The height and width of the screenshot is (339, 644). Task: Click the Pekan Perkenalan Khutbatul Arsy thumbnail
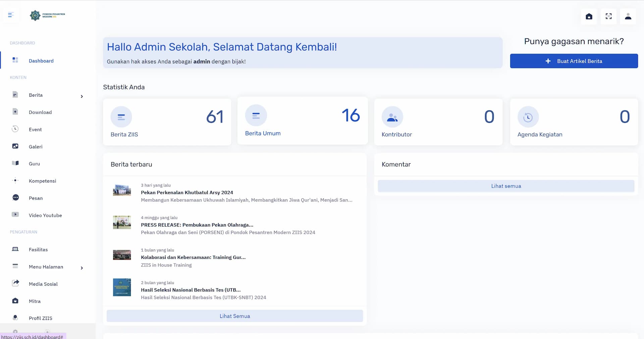122,190
